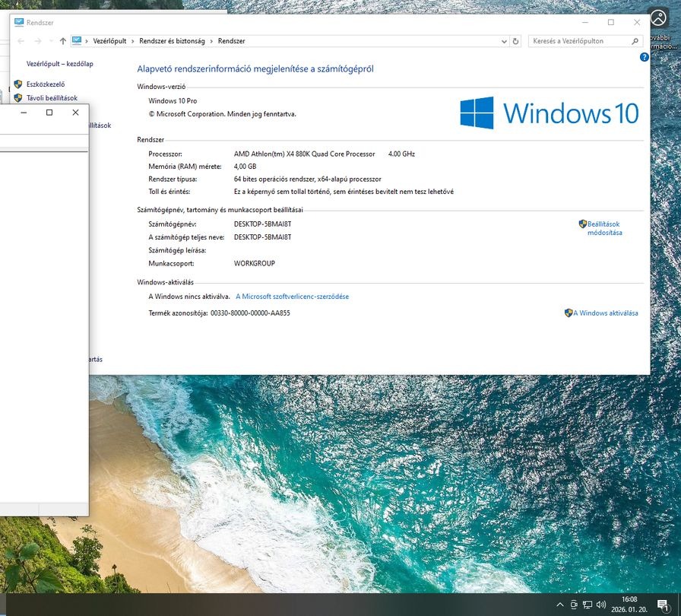The width and height of the screenshot is (681, 616).
Task: Click the forward arrow in Rendszer window
Action: coord(38,41)
